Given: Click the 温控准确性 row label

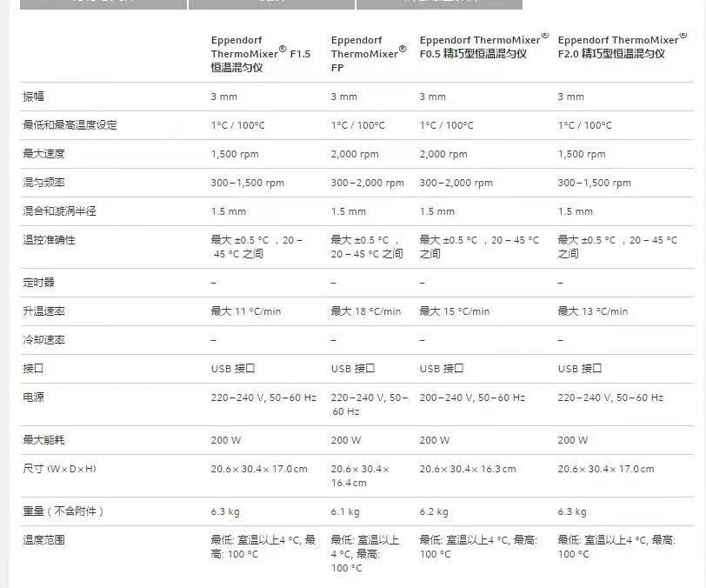Looking at the screenshot, I should [x=49, y=240].
